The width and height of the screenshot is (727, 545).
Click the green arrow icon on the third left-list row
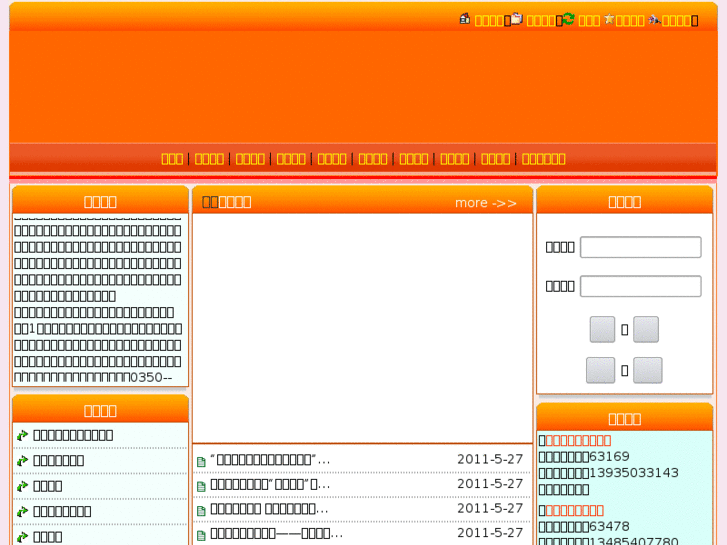pyautogui.click(x=22, y=486)
